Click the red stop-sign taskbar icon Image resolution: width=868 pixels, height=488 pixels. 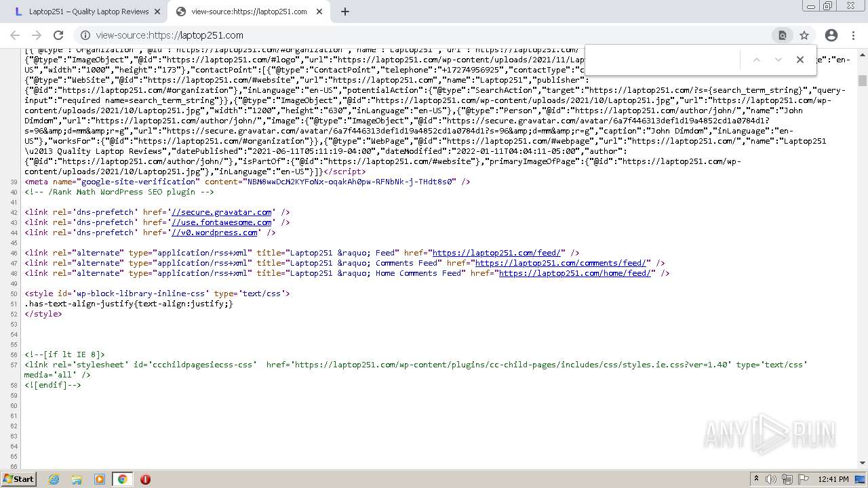(x=145, y=479)
